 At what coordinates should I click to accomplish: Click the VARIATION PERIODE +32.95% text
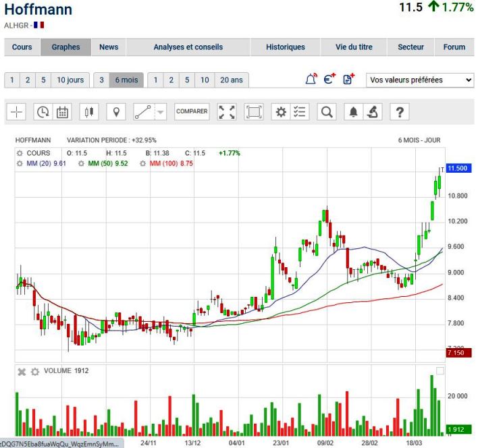[x=111, y=140]
